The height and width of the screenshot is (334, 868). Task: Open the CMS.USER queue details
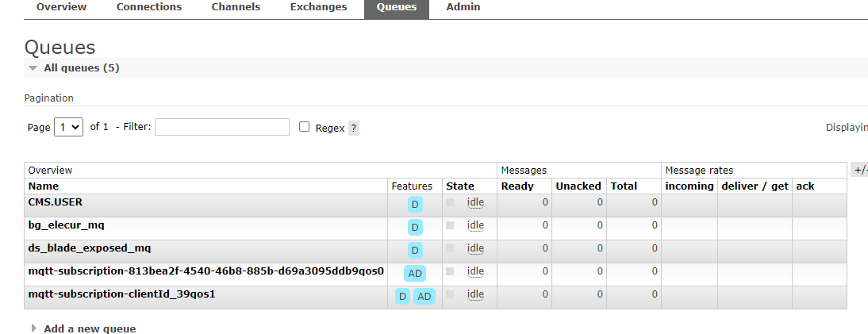coord(56,202)
